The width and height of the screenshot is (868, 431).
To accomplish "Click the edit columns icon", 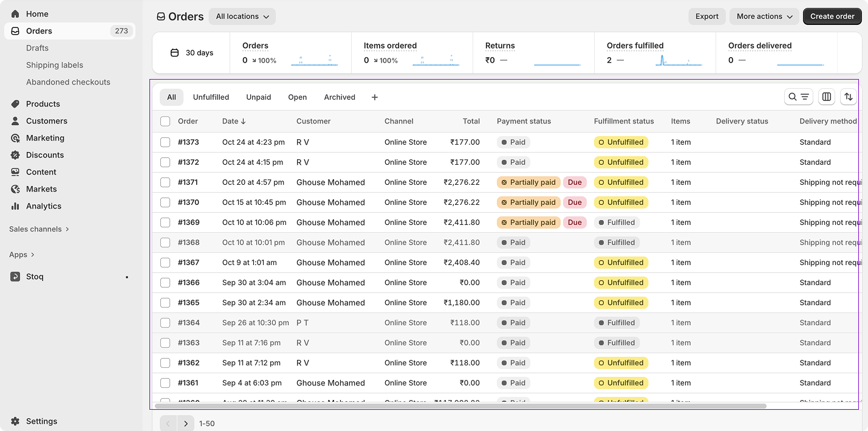I will point(827,97).
